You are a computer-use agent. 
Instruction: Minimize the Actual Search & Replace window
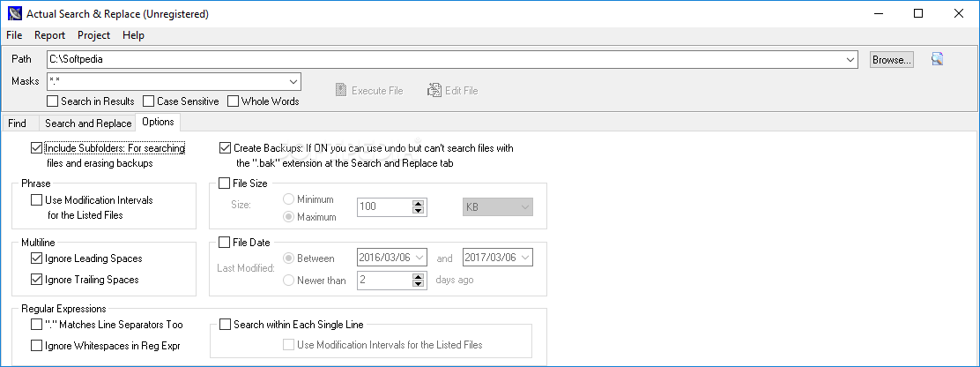[x=878, y=13]
